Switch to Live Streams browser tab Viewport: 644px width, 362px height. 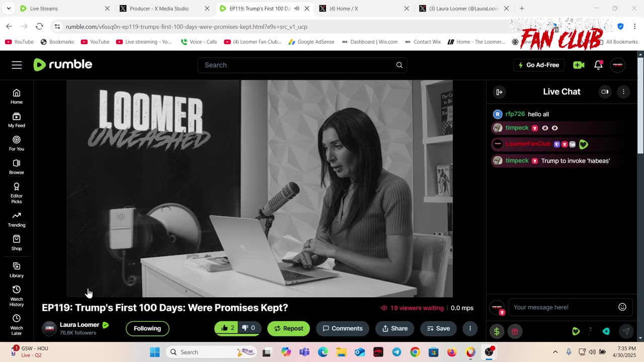click(64, 9)
